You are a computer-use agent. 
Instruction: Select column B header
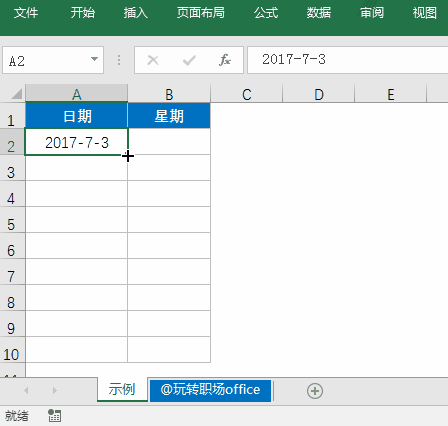169,94
